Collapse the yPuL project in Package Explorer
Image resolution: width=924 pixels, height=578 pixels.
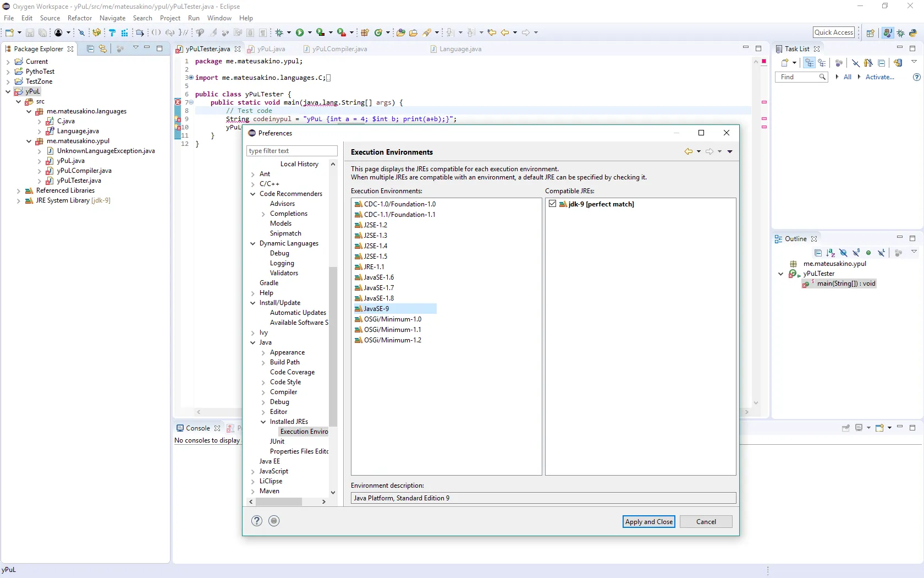(8, 91)
